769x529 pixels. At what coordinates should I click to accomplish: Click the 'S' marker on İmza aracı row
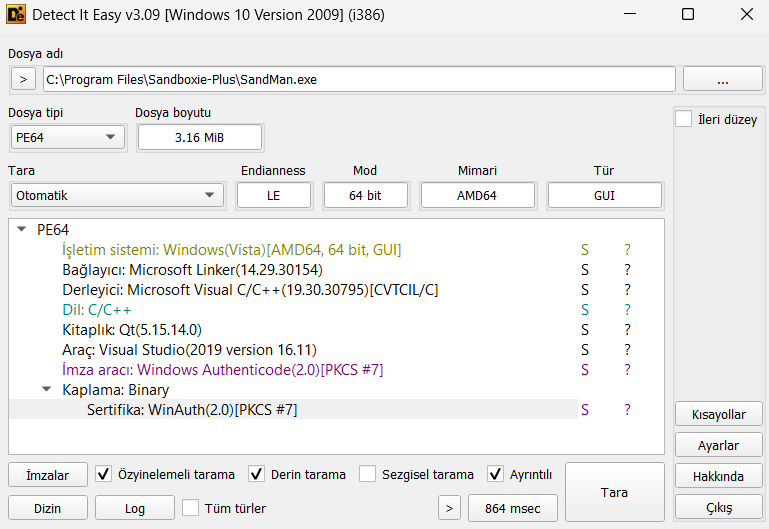pyautogui.click(x=585, y=370)
